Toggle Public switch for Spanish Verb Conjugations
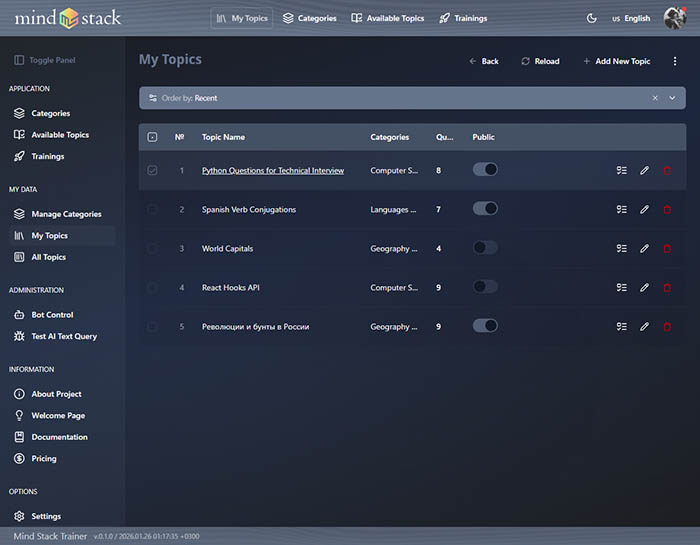Image resolution: width=700 pixels, height=545 pixels. click(485, 208)
